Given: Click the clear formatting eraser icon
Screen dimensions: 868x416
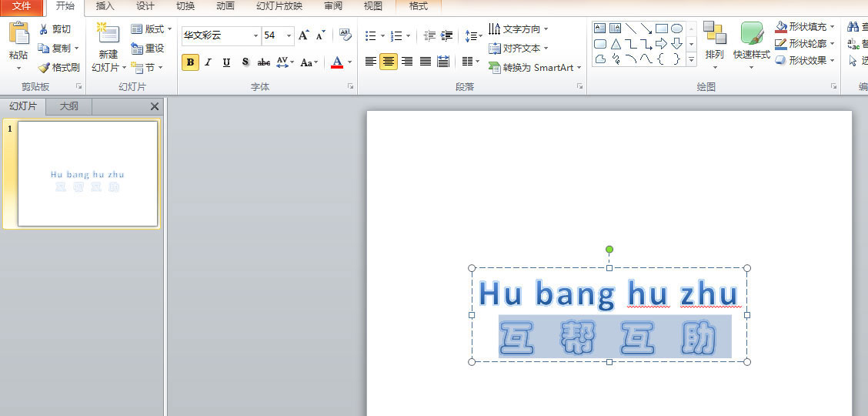Looking at the screenshot, I should coord(346,35).
